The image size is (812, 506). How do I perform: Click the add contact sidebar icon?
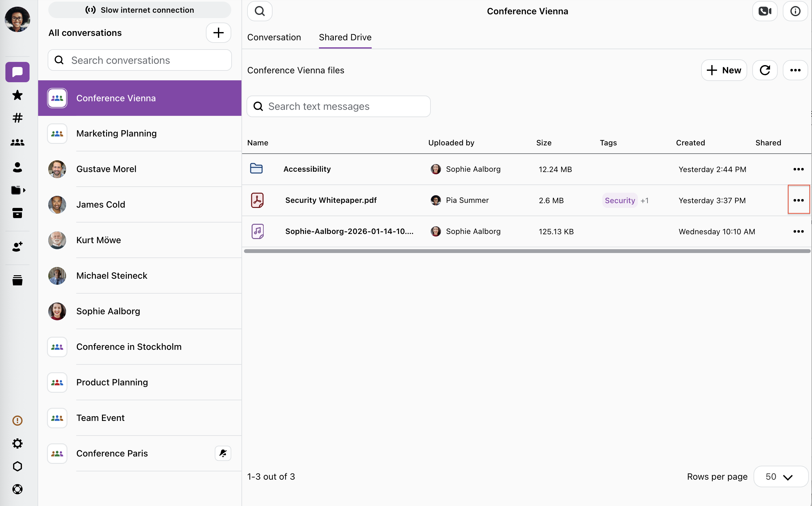(x=17, y=246)
